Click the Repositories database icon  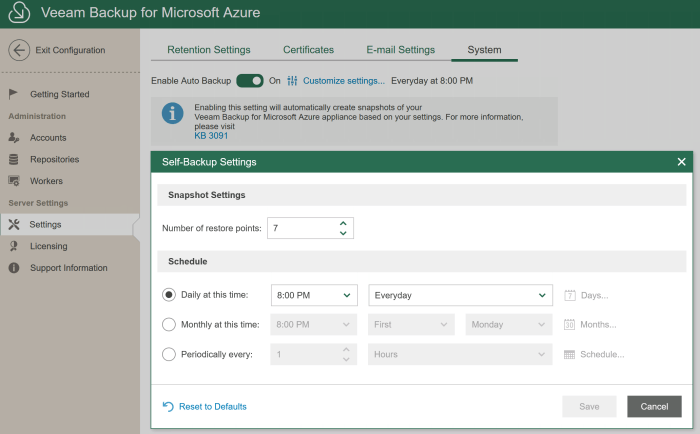(14, 159)
